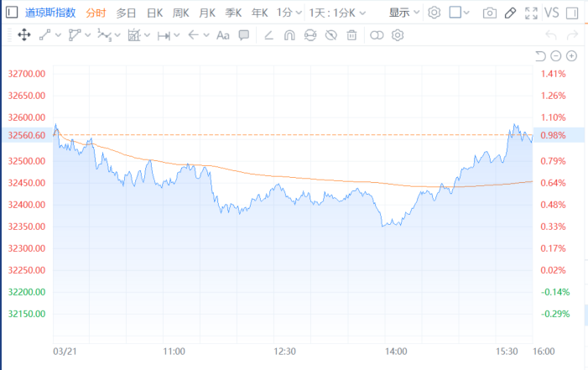Add a comment bubble annotation

244,35
